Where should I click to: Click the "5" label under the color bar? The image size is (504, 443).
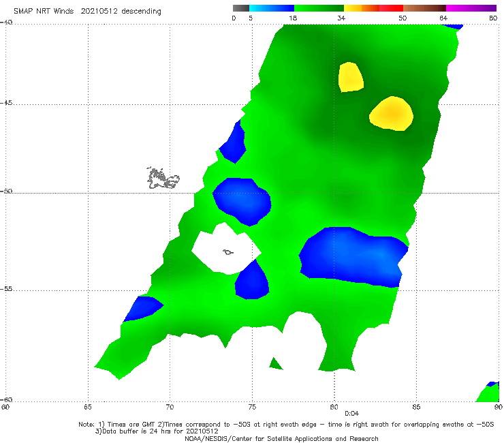pyautogui.click(x=251, y=18)
